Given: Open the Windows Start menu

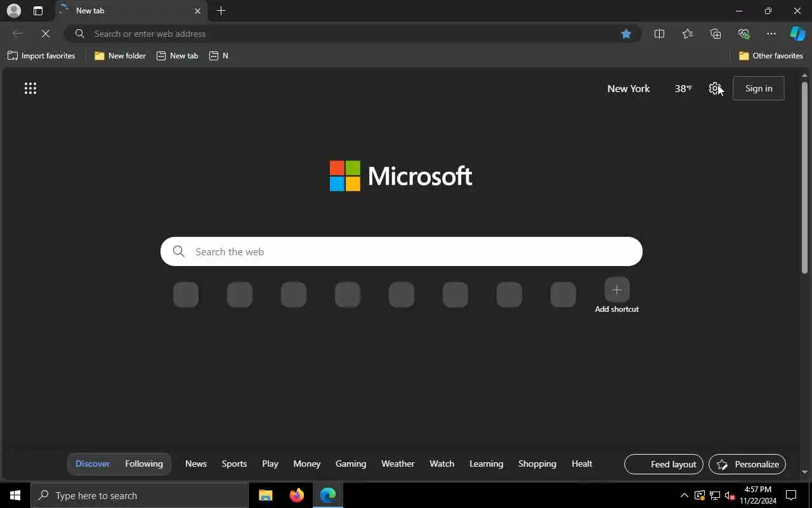Looking at the screenshot, I should (15, 495).
